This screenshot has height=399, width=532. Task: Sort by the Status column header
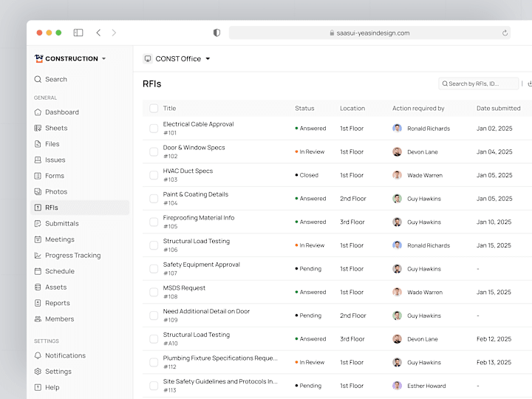(x=304, y=108)
